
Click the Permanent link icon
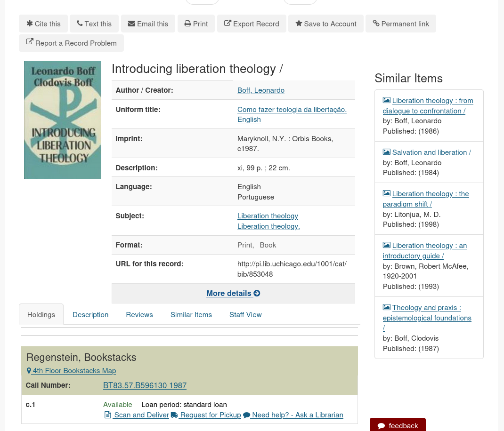tap(376, 24)
